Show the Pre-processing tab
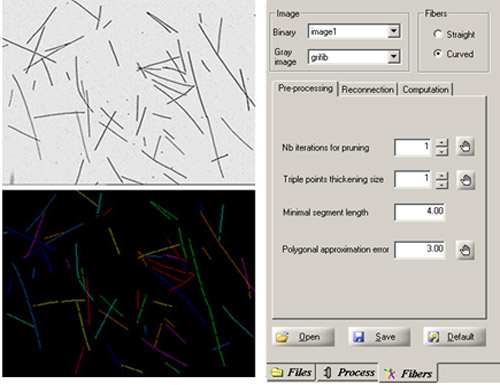 pos(305,88)
